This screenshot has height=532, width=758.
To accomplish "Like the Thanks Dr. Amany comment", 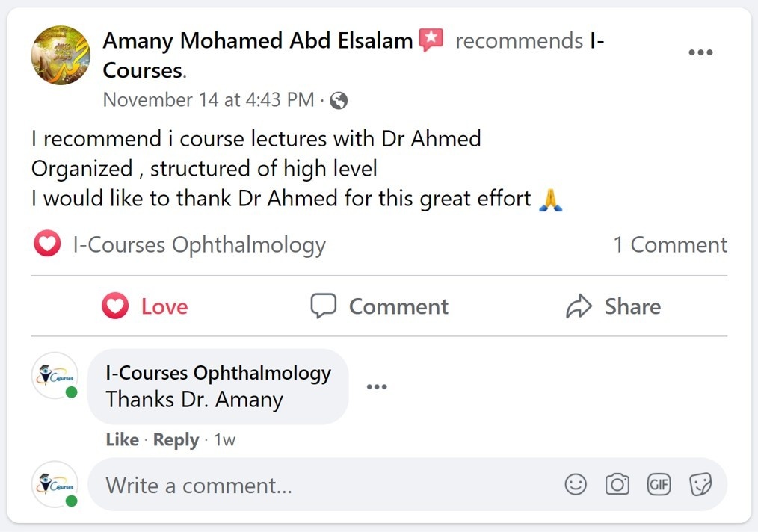I will (123, 439).
